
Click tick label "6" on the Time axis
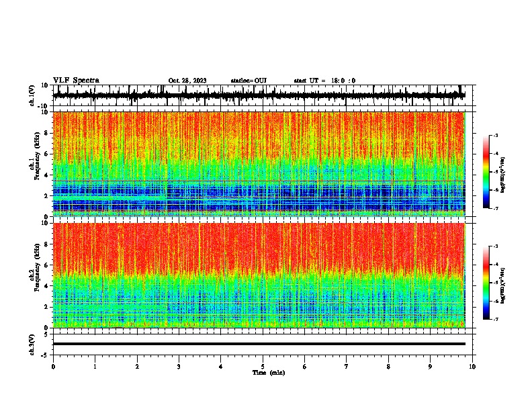[305, 367]
